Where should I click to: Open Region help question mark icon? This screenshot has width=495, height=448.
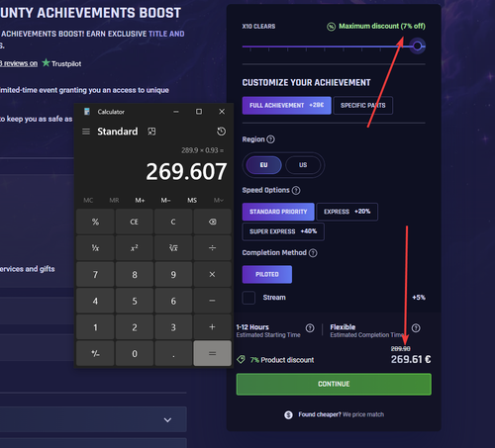[270, 139]
